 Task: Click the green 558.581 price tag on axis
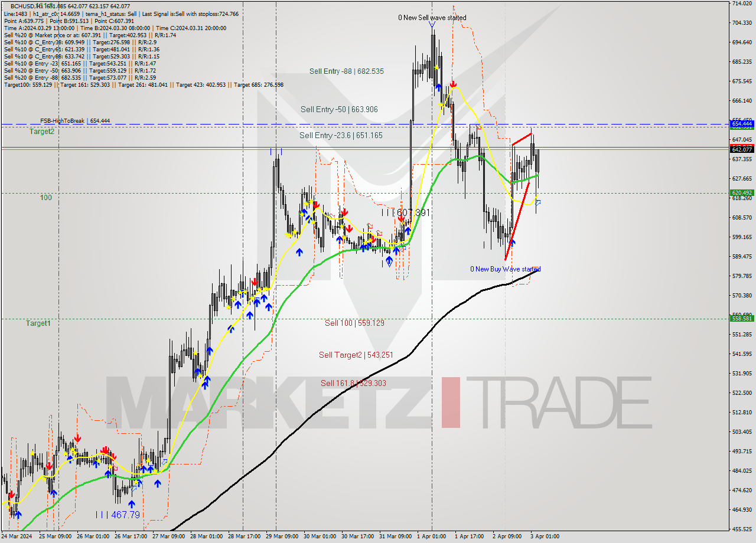[742, 318]
